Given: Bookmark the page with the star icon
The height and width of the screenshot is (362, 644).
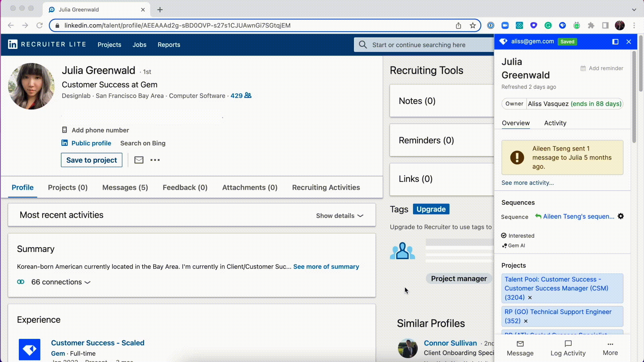Looking at the screenshot, I should click(x=473, y=25).
